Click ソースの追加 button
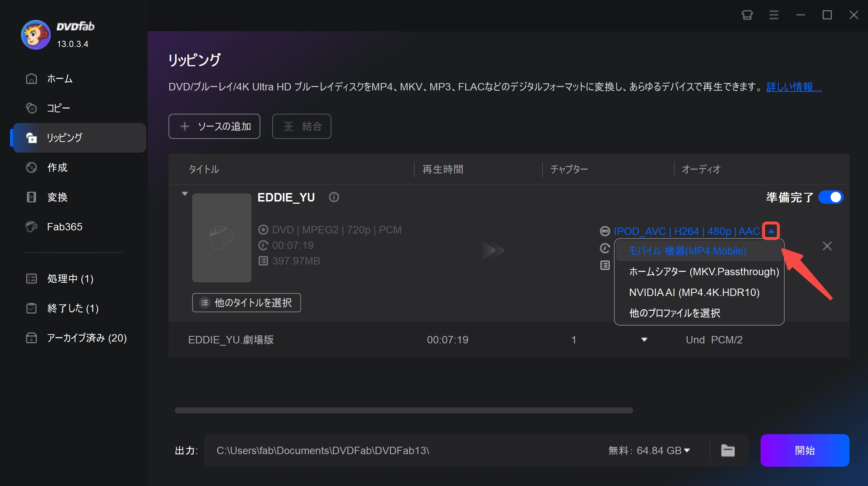The image size is (868, 486). coord(214,126)
